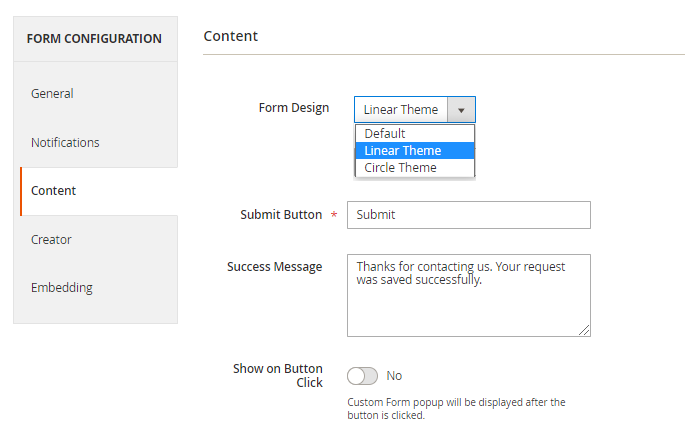
Task: Click the Form Design field label
Action: (x=293, y=108)
